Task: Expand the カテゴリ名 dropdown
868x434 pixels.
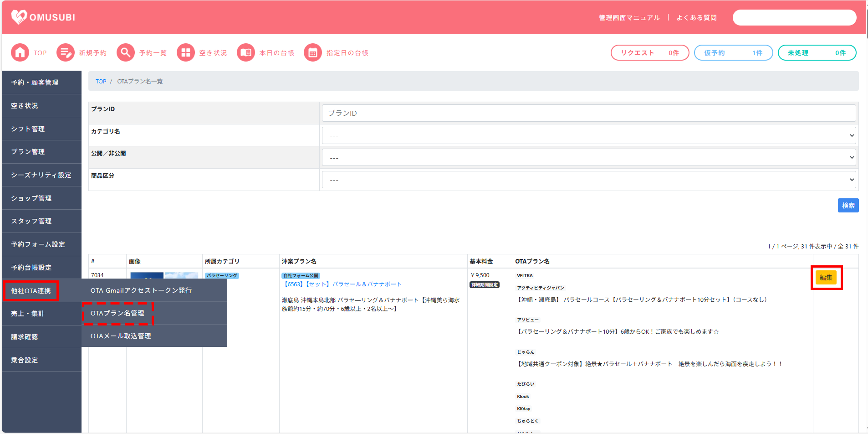Action: point(588,135)
